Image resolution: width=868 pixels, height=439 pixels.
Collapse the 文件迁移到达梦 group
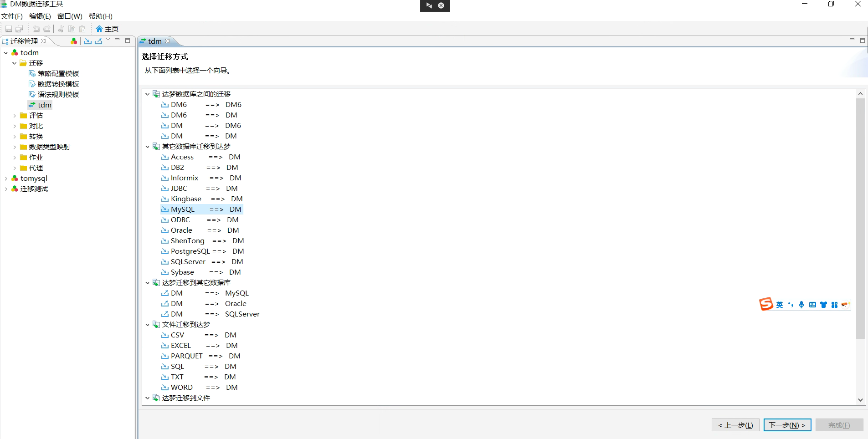tap(147, 325)
